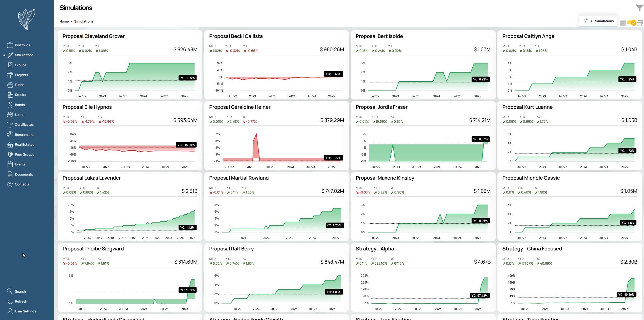Image resolution: width=644 pixels, height=320 pixels.
Task: Open Portfolios from the sidebar
Action: click(22, 45)
